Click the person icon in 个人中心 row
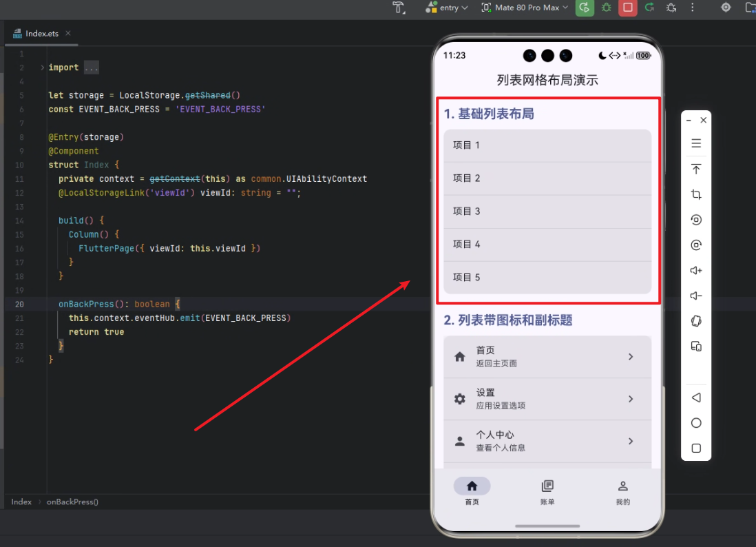Image resolution: width=756 pixels, height=547 pixels. click(x=460, y=441)
